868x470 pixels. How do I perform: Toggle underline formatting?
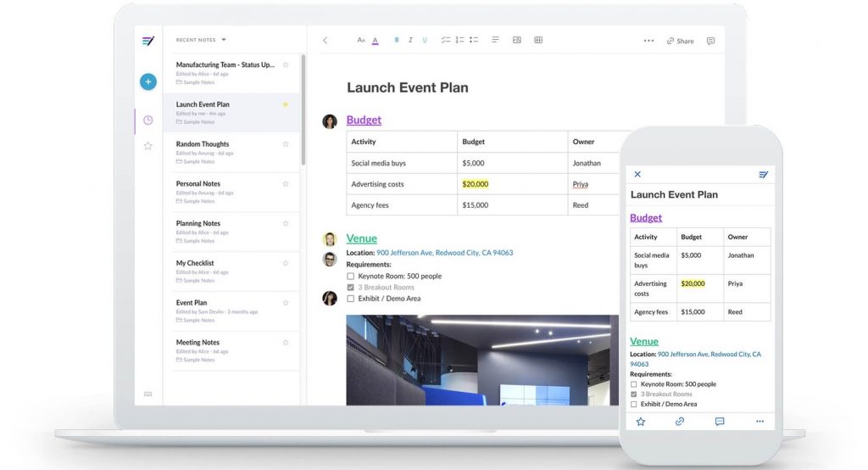(425, 40)
